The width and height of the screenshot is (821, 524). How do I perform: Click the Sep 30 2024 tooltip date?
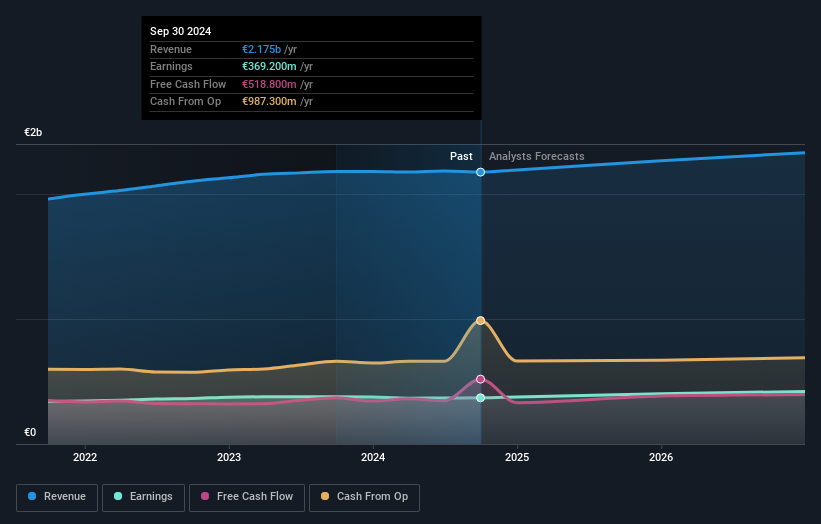point(180,31)
